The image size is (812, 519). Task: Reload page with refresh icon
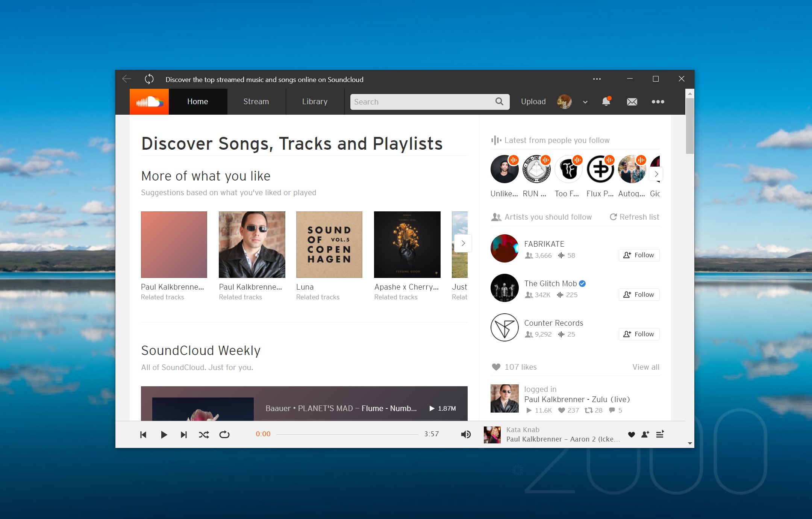pyautogui.click(x=149, y=79)
